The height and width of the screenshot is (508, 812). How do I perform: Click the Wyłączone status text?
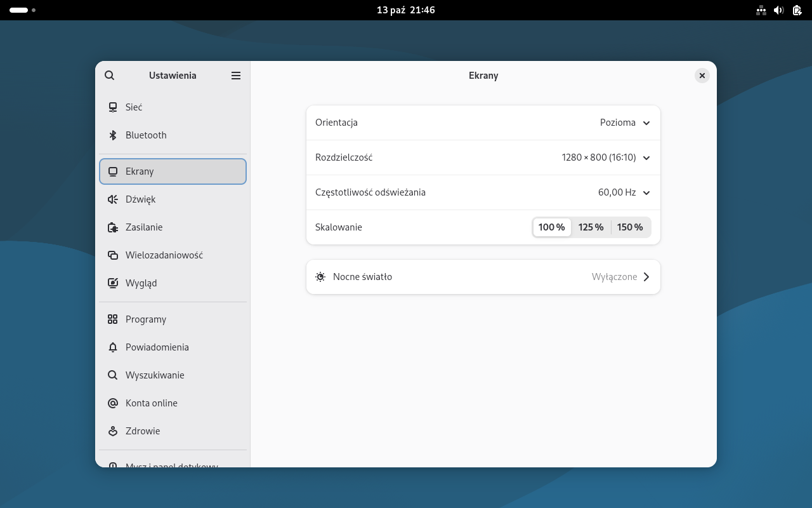pos(615,277)
